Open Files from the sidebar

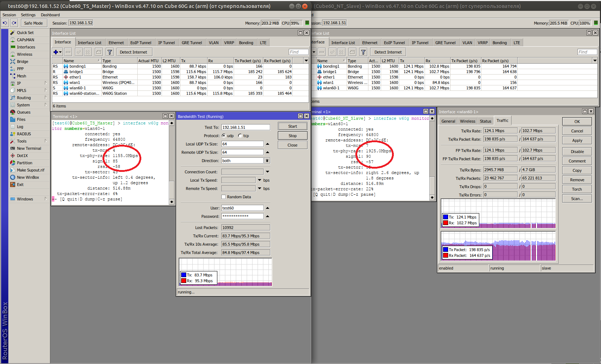[21, 119]
